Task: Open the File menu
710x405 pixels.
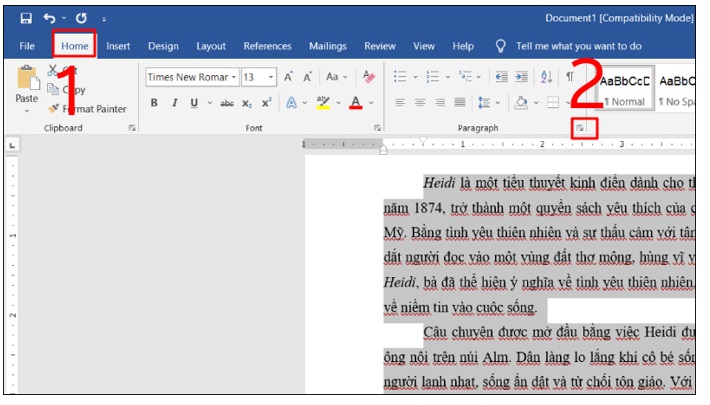Action: coord(27,46)
